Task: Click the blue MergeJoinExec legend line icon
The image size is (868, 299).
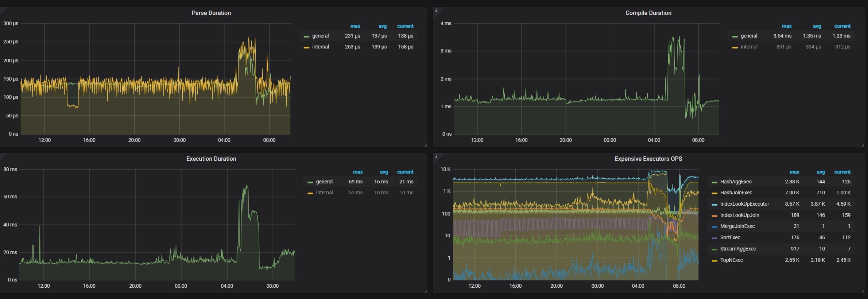Action: click(x=714, y=227)
